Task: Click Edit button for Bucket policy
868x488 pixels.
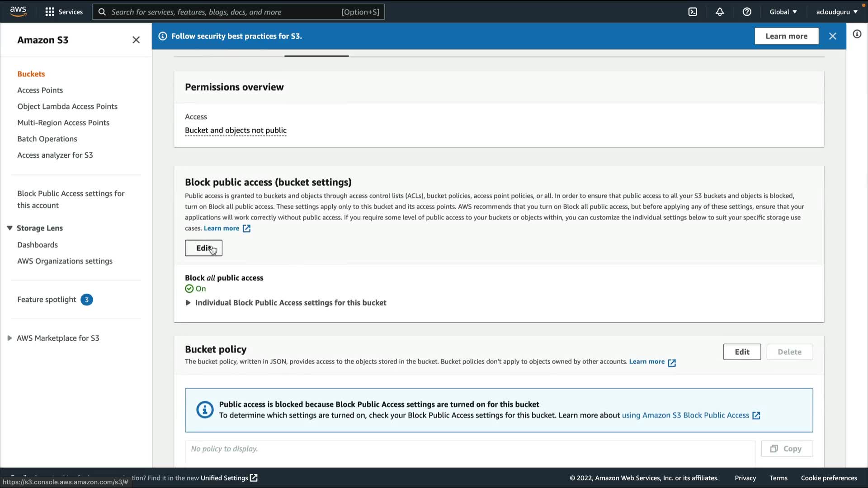Action: (x=741, y=352)
